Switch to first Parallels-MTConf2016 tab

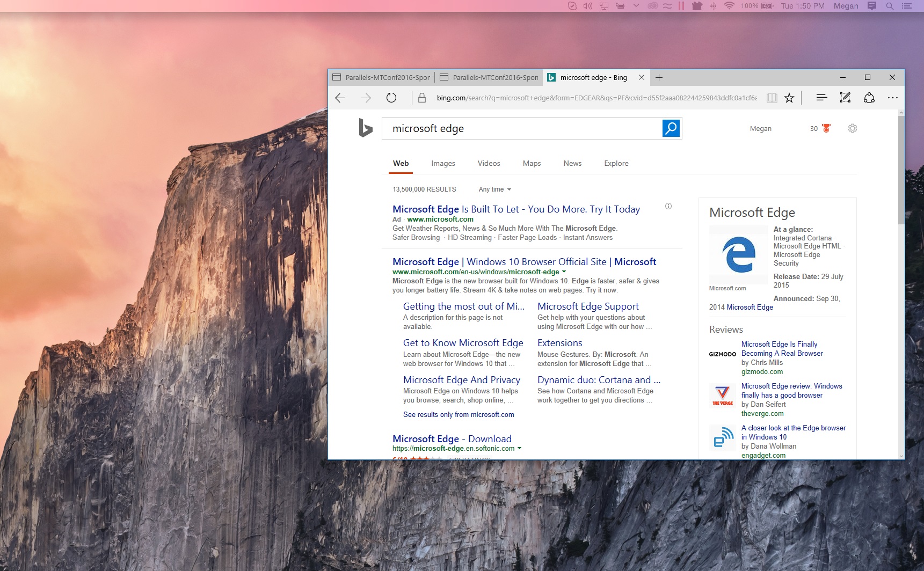tap(381, 77)
